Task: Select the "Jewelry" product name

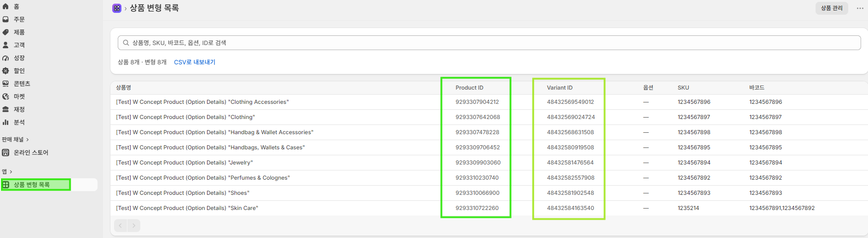Action: [184, 163]
